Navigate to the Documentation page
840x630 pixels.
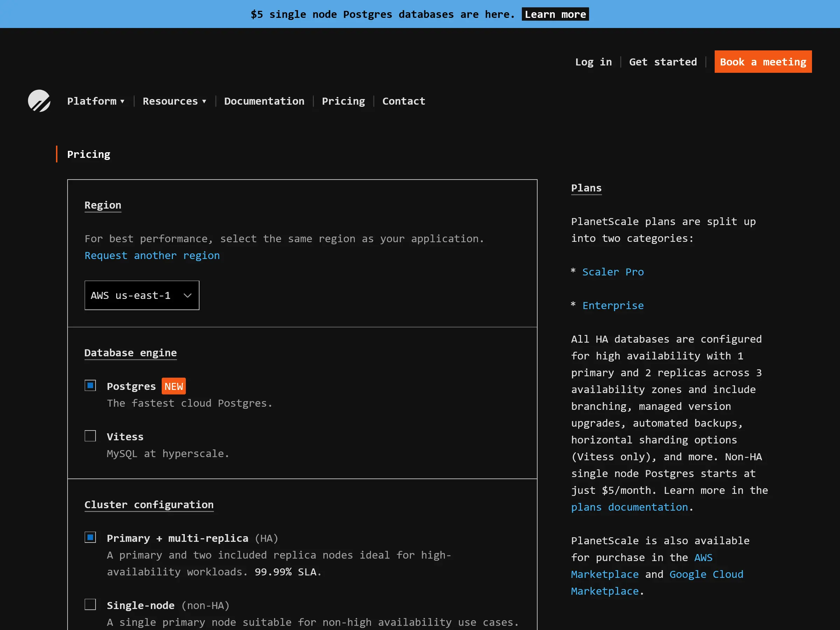(264, 101)
